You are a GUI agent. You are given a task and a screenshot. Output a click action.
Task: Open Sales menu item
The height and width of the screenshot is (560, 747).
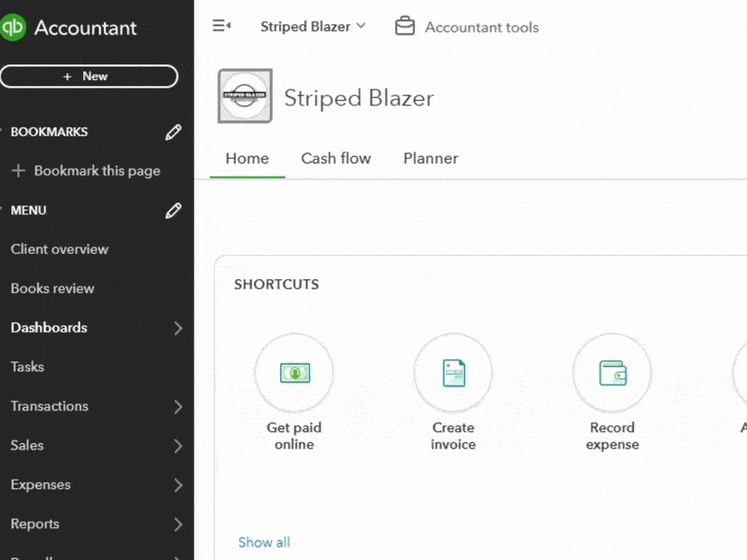pyautogui.click(x=27, y=445)
